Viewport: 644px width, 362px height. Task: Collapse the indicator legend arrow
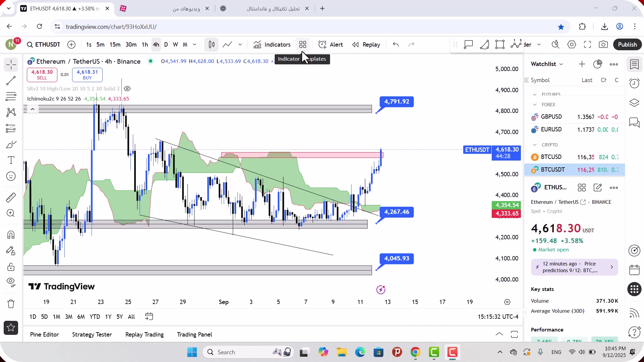click(33, 109)
